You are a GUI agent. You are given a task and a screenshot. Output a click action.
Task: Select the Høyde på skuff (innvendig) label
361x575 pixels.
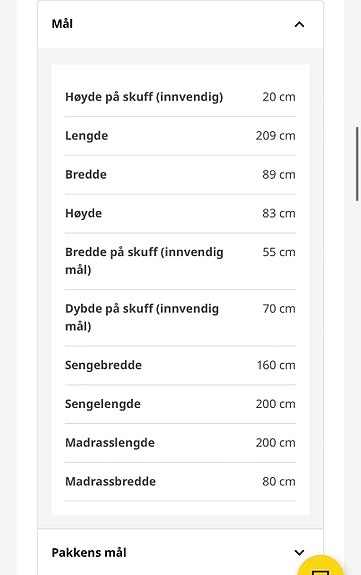[x=144, y=97]
